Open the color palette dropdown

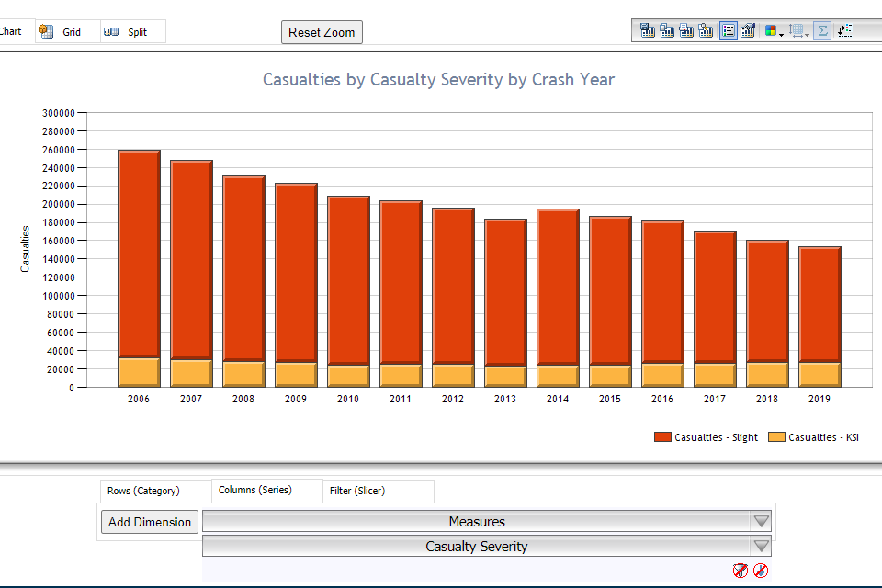point(775,30)
